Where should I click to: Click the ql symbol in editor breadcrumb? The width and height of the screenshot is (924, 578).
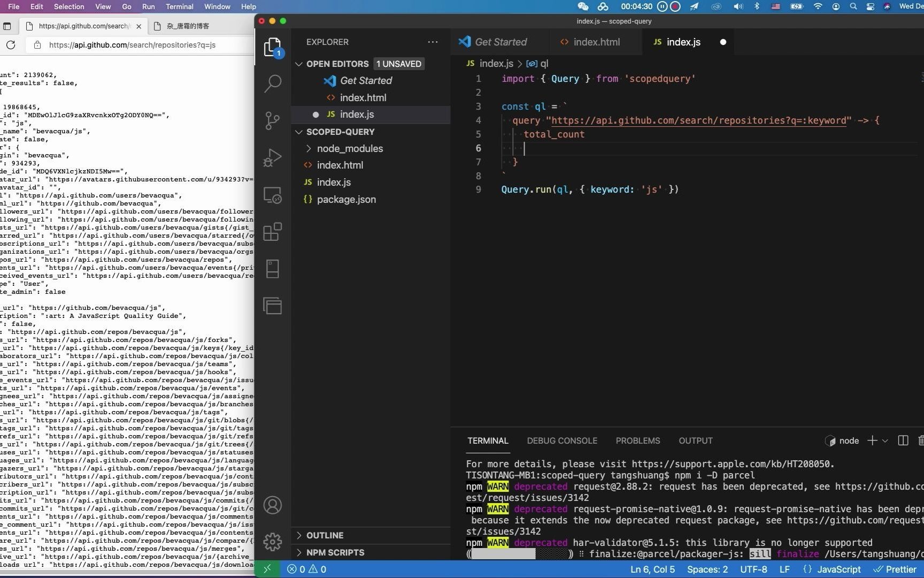tap(537, 63)
